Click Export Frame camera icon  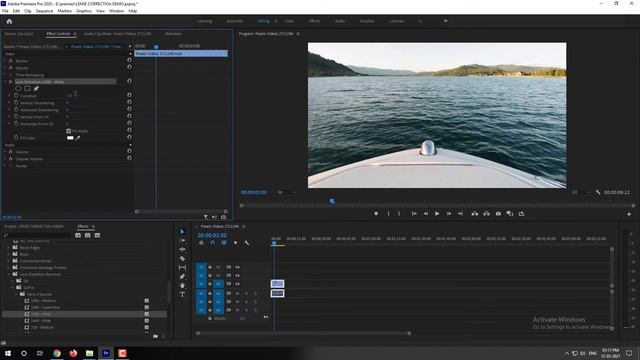[498, 213]
